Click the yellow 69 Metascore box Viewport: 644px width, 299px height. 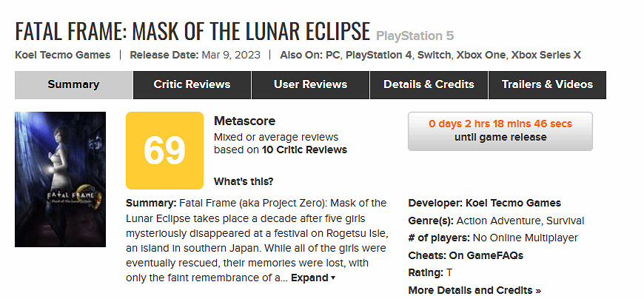tap(164, 150)
